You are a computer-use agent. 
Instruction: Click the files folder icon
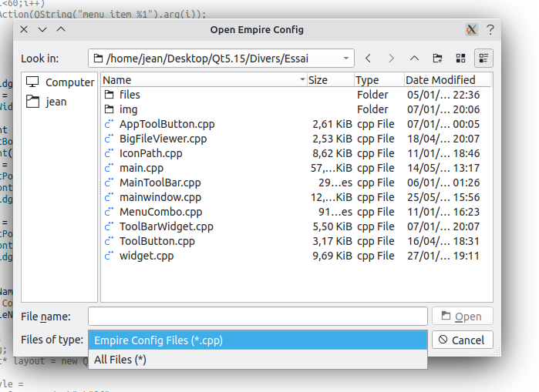[x=109, y=95]
